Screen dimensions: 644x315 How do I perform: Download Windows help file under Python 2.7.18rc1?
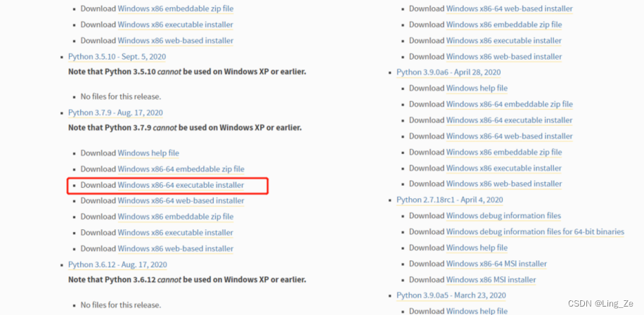(x=477, y=247)
